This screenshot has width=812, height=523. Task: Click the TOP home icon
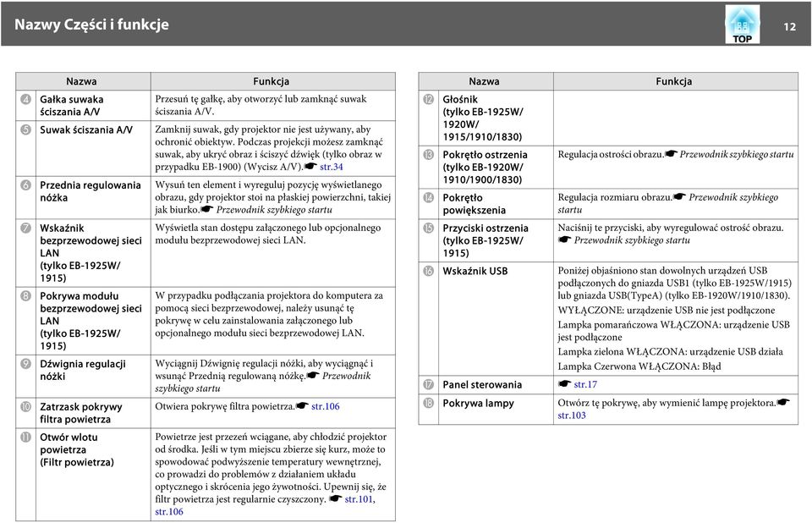pyautogui.click(x=742, y=25)
